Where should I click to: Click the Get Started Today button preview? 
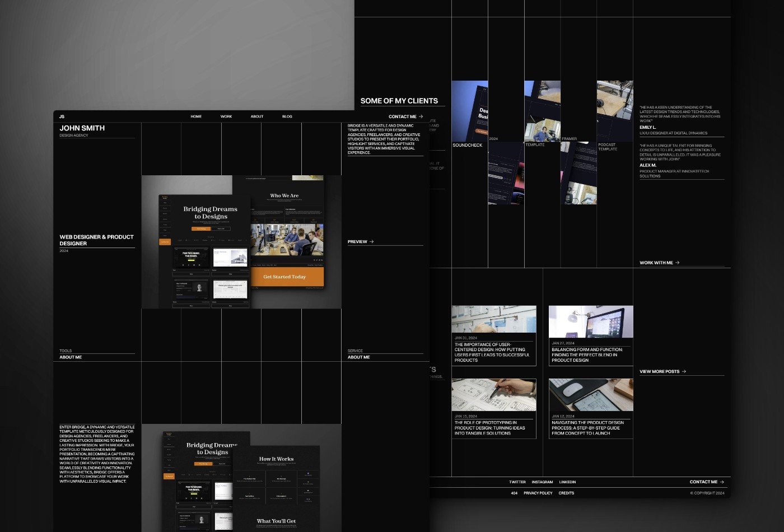285,277
